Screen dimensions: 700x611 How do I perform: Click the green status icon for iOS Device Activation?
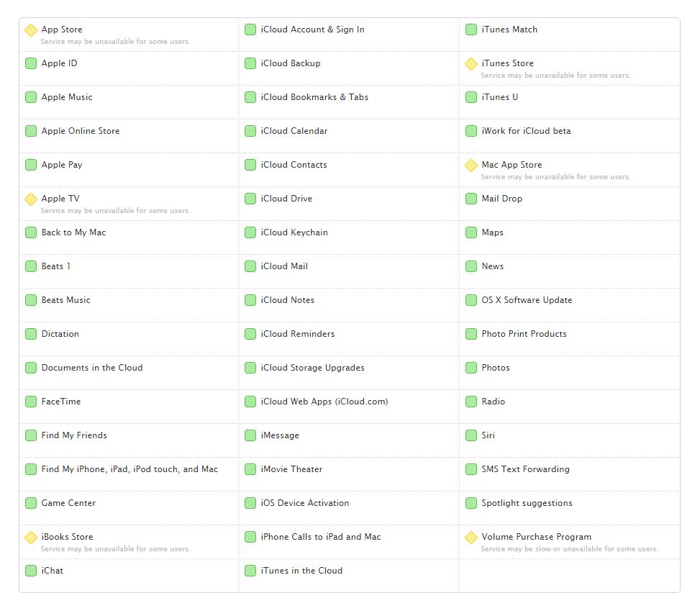(250, 503)
